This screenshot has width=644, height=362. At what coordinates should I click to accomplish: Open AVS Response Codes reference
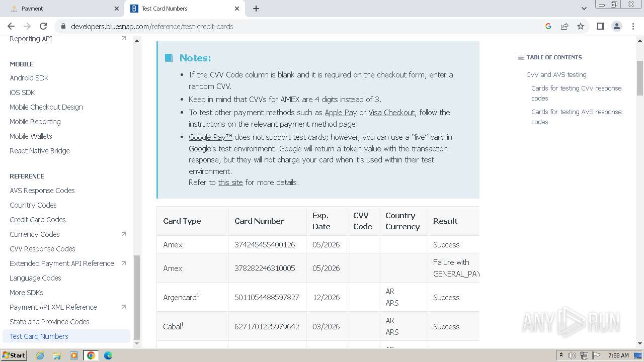[x=42, y=191]
